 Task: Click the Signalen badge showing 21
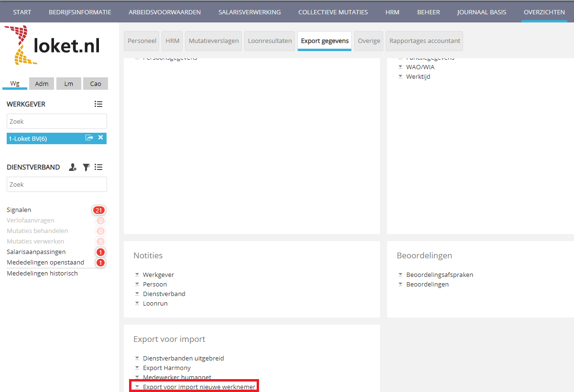click(x=99, y=210)
